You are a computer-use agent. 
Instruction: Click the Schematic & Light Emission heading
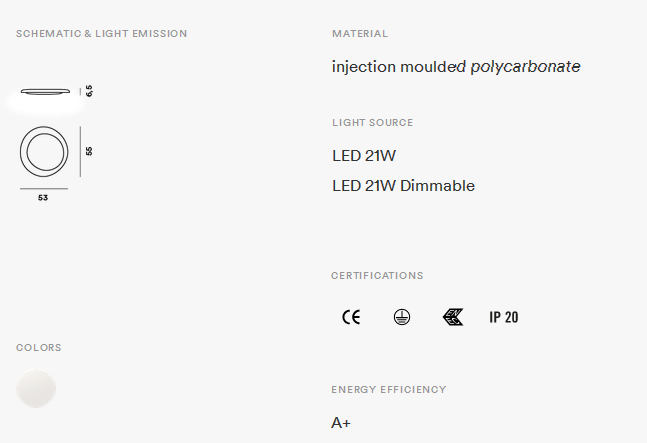(101, 34)
